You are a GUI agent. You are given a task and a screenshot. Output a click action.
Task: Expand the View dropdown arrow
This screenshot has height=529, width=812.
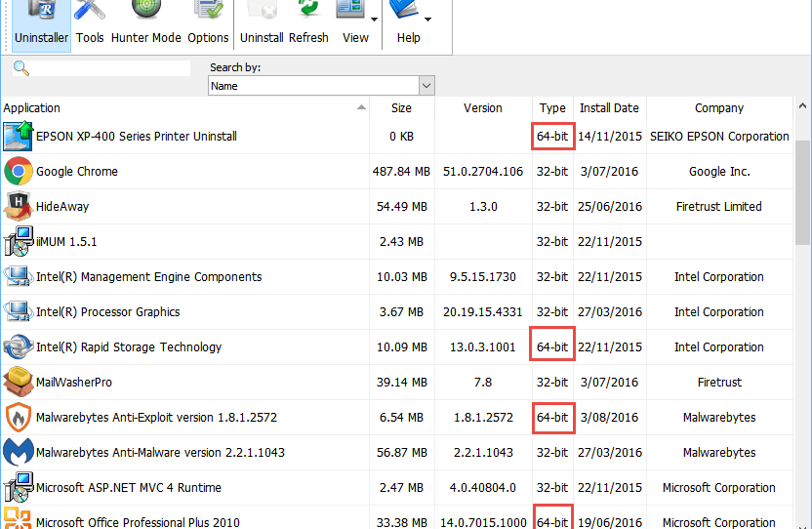374,20
